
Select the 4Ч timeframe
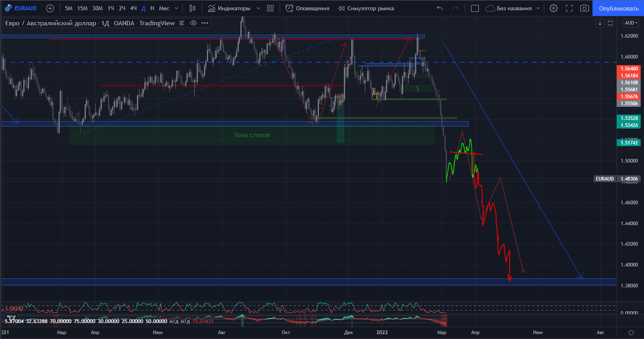click(x=133, y=8)
